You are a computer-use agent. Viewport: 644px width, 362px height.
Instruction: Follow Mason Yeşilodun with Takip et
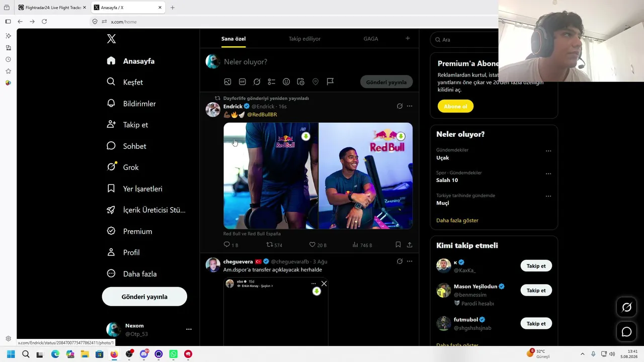pyautogui.click(x=536, y=291)
